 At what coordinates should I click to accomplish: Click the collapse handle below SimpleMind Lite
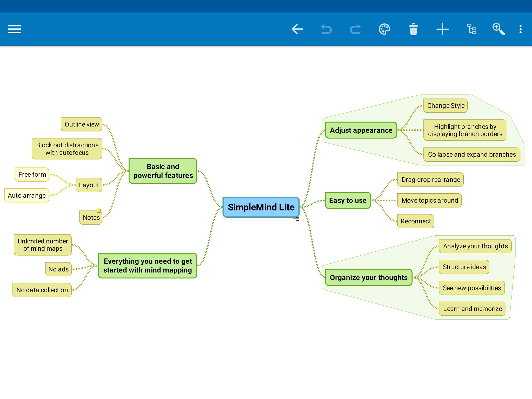[x=296, y=219]
